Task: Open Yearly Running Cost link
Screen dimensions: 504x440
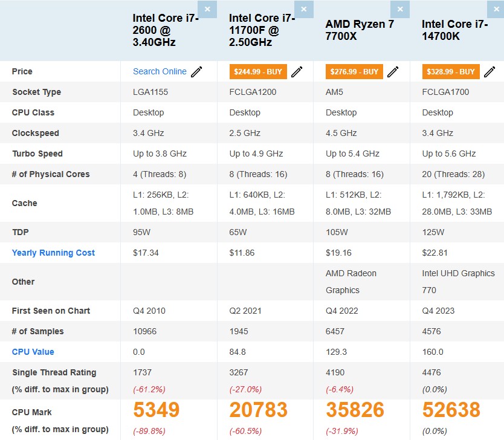Action: point(53,253)
